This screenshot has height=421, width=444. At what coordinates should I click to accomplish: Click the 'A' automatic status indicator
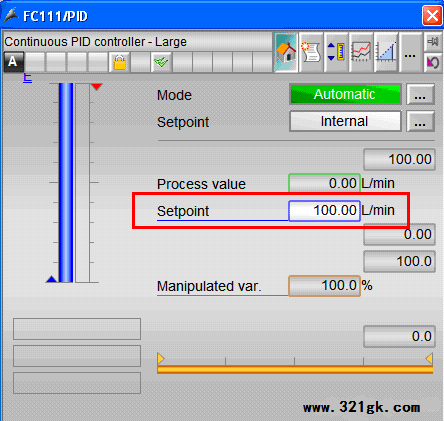pos(13,62)
